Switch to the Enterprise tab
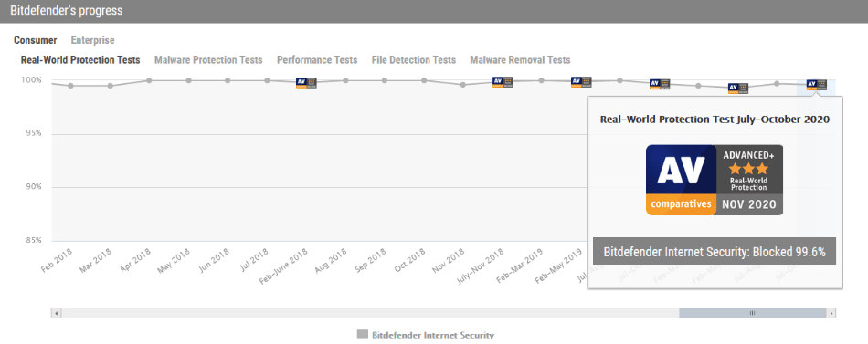Screen dimensions: 868x344 [x=92, y=40]
